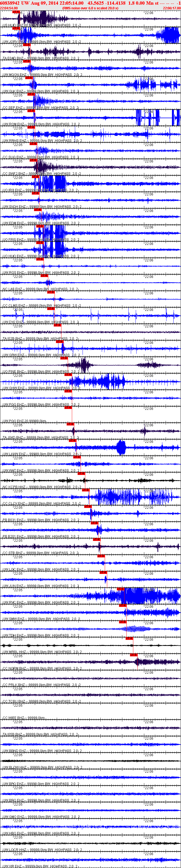Click the red pick marker above UW RVC EHZ trace
The height and width of the screenshot is (868, 181).
(120, 589)
